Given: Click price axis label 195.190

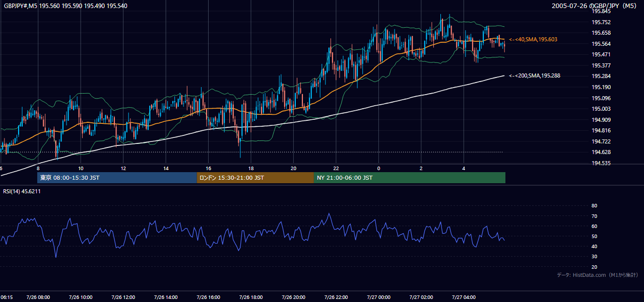Looking at the screenshot, I should pyautogui.click(x=601, y=87).
